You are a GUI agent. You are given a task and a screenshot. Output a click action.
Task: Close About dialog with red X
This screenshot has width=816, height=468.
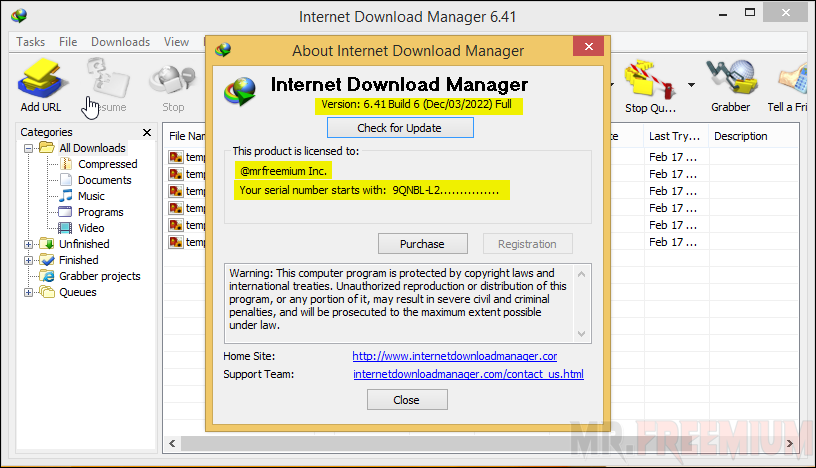pos(589,46)
